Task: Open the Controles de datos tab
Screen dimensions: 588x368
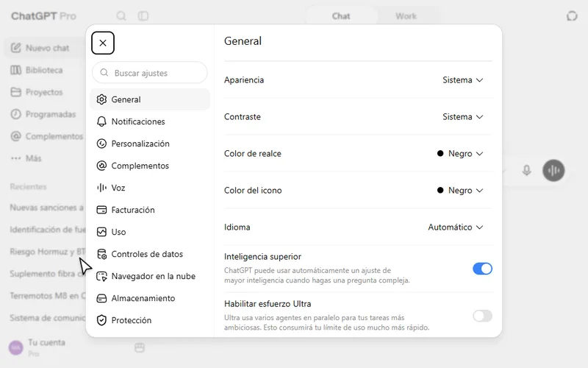Action: (150, 254)
